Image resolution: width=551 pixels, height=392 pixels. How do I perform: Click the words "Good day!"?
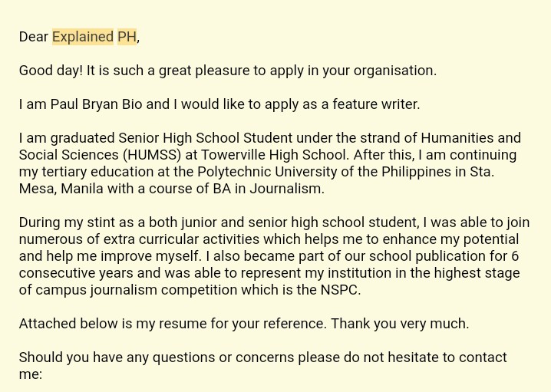(x=51, y=71)
